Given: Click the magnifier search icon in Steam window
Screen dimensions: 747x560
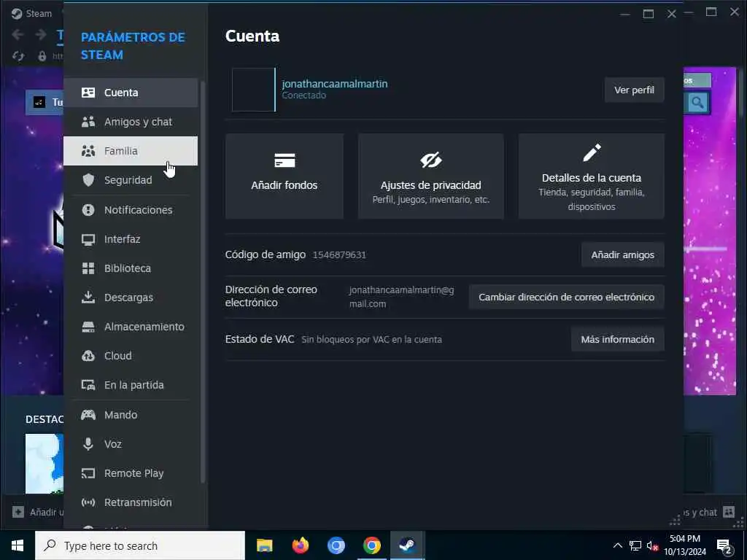Looking at the screenshot, I should click(x=697, y=102).
